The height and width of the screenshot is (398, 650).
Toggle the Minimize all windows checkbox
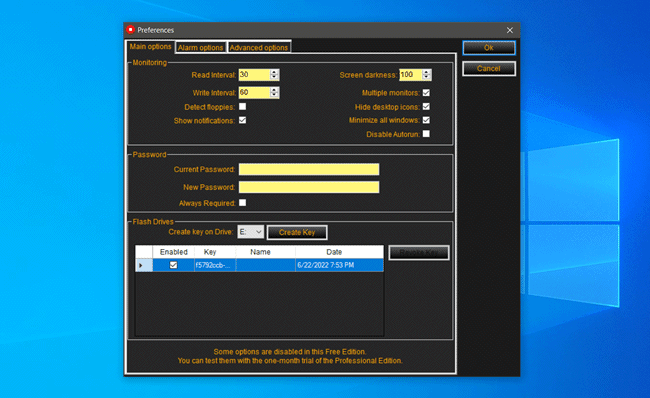point(426,120)
